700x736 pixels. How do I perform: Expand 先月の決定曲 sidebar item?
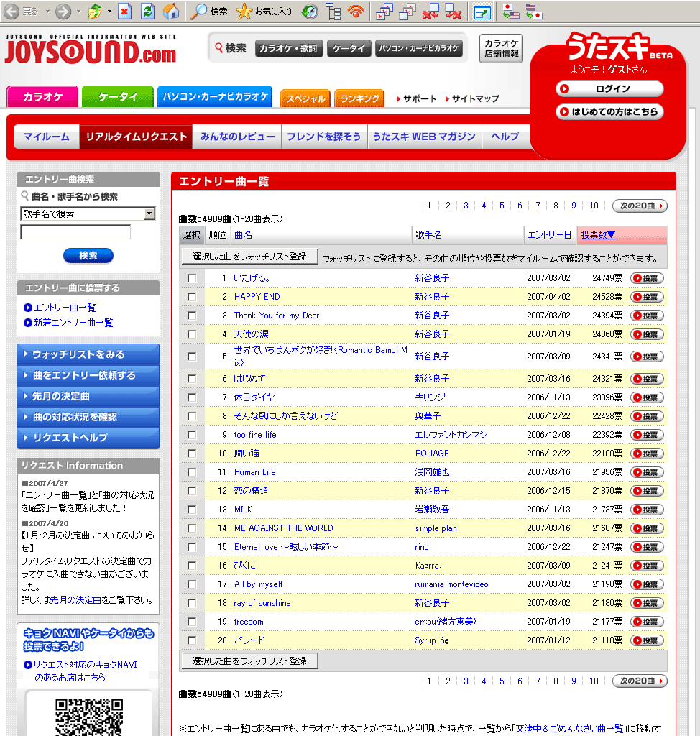pos(88,396)
